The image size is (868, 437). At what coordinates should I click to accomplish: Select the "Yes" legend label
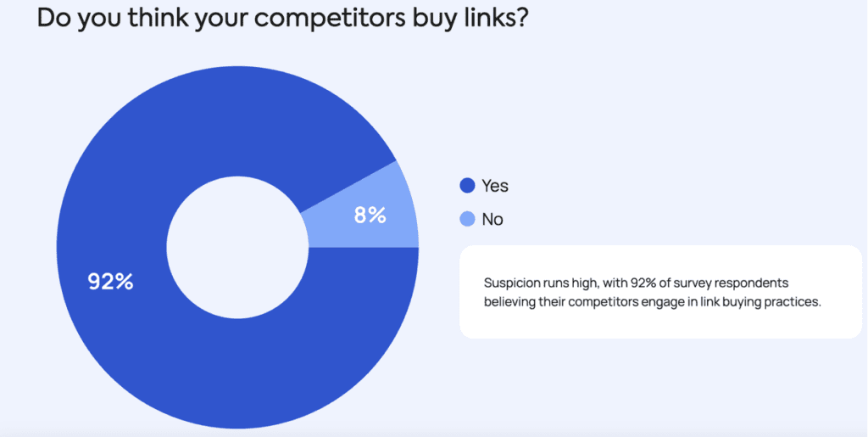pos(495,186)
